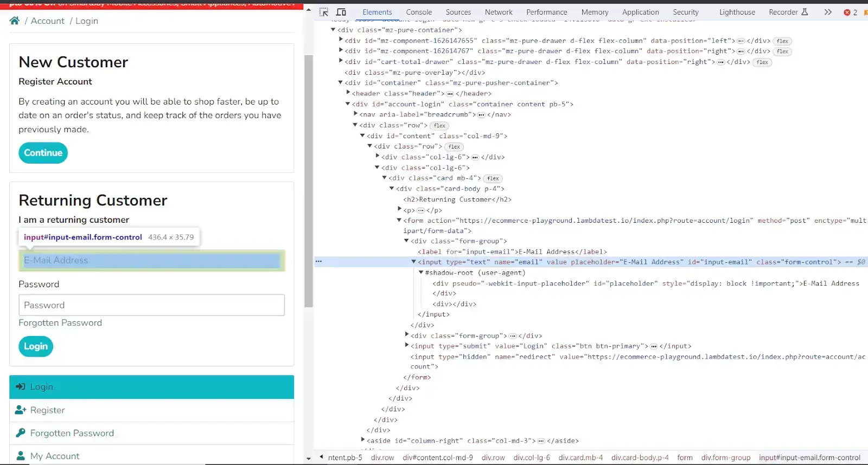Click ellipsis badge in aside column-right row
The width and height of the screenshot is (868, 465).
coord(541,441)
